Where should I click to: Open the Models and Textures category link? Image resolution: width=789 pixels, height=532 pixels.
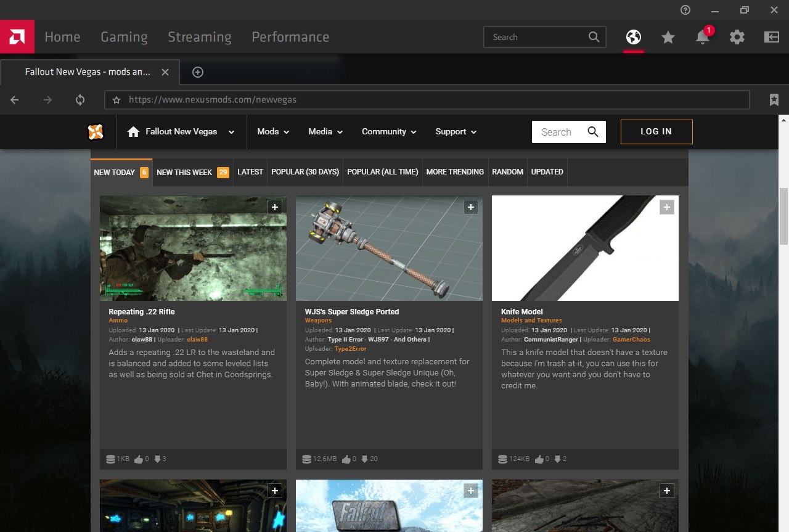(532, 321)
